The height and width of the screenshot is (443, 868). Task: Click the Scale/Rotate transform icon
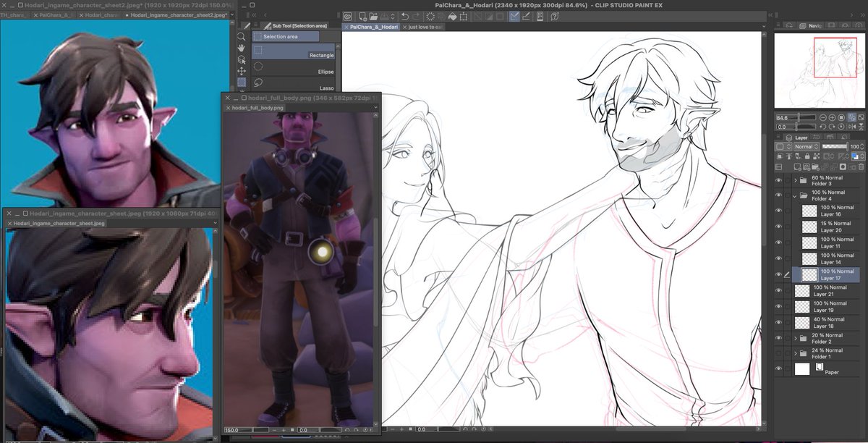pyautogui.click(x=464, y=16)
